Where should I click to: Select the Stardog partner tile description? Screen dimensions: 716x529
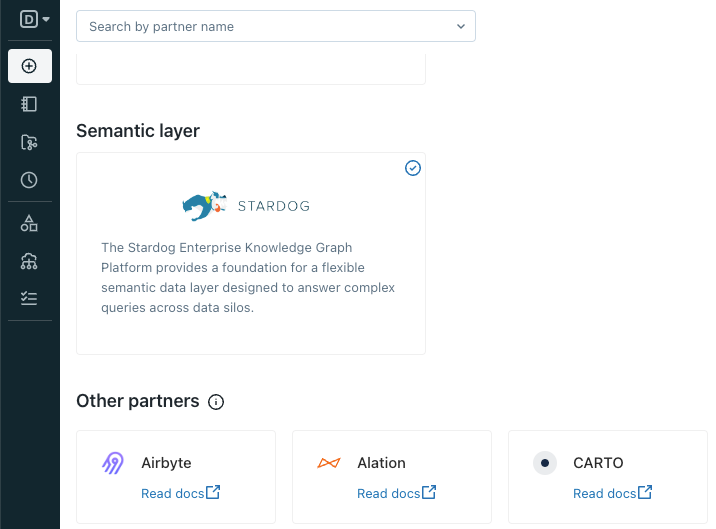[x=249, y=278]
